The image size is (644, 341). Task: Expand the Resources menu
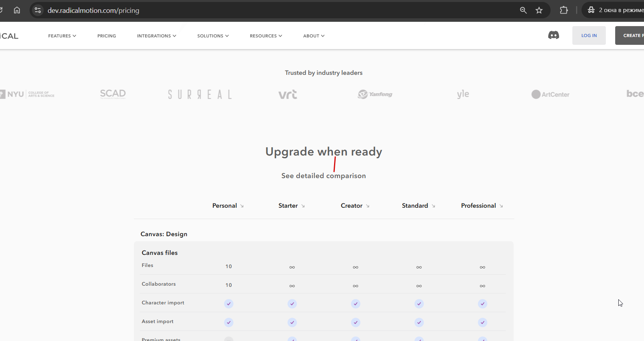coord(266,36)
